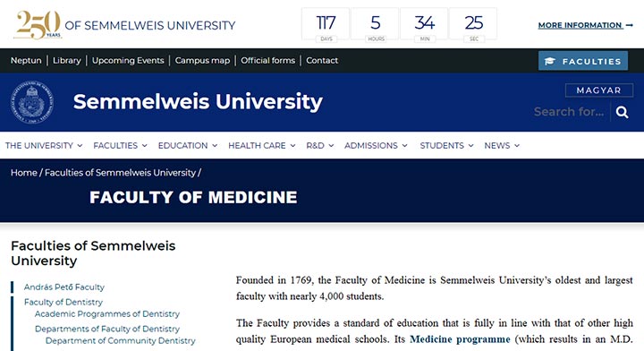Open the Education navigation menu
This screenshot has width=644, height=351.
pos(188,145)
